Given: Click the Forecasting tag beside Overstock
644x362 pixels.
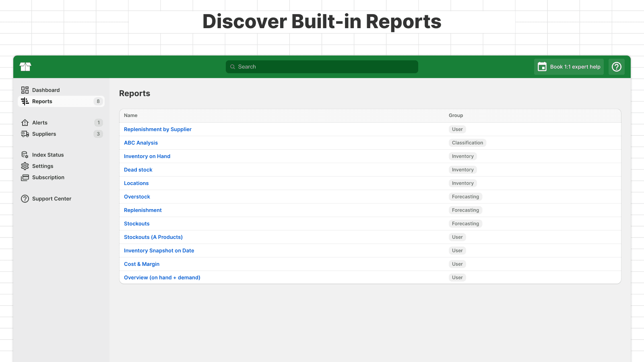Looking at the screenshot, I should click(x=465, y=196).
